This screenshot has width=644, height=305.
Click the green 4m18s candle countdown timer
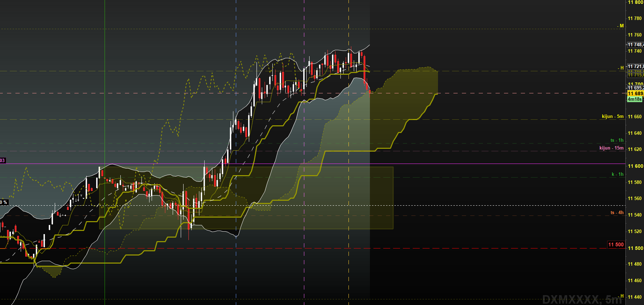(x=635, y=99)
